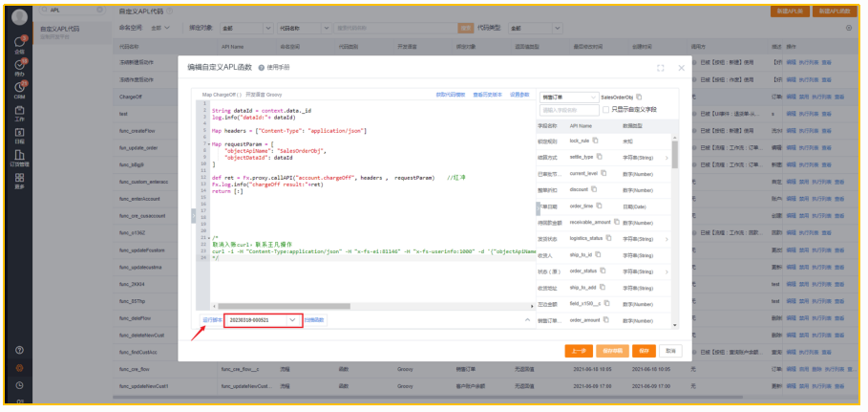The image size is (868, 412).
Task: Collapse the run panel with the up chevron
Action: point(527,320)
